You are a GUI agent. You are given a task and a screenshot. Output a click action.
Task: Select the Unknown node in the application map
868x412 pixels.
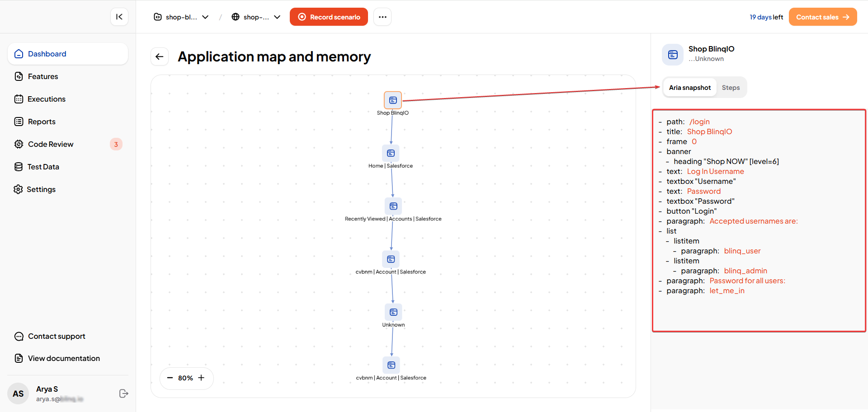[393, 312]
